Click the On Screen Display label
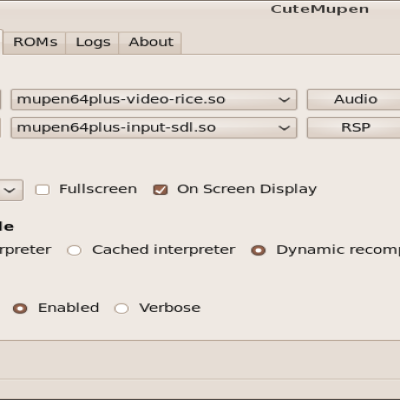The height and width of the screenshot is (400, 400). coord(247,189)
